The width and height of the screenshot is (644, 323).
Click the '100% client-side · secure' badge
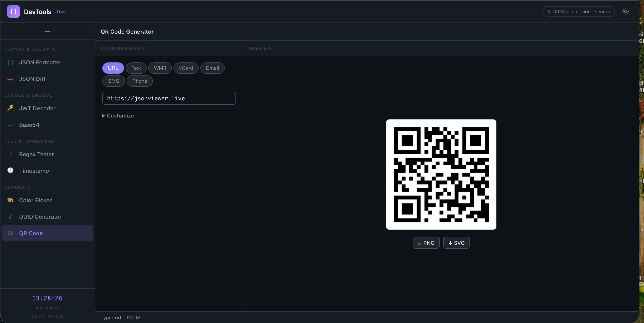click(579, 11)
